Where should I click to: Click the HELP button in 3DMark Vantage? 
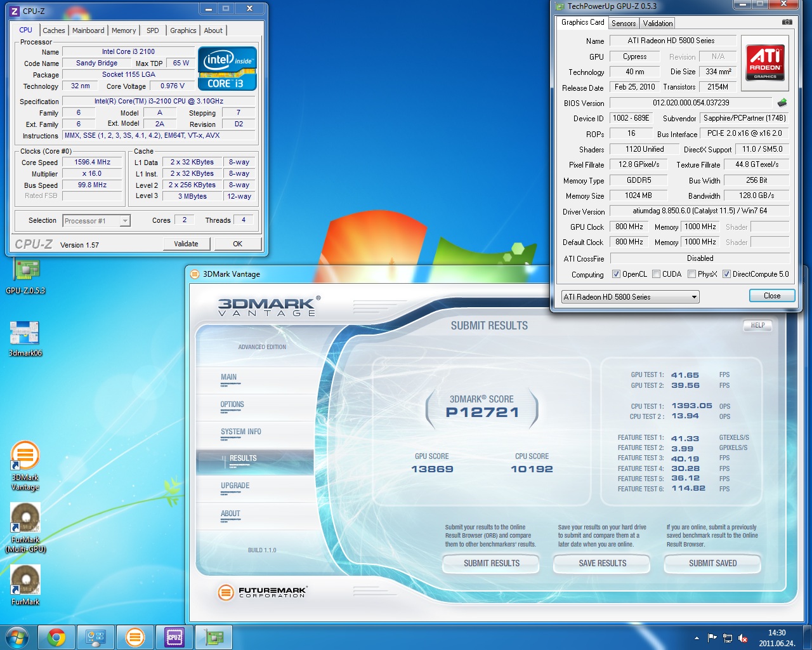[757, 326]
